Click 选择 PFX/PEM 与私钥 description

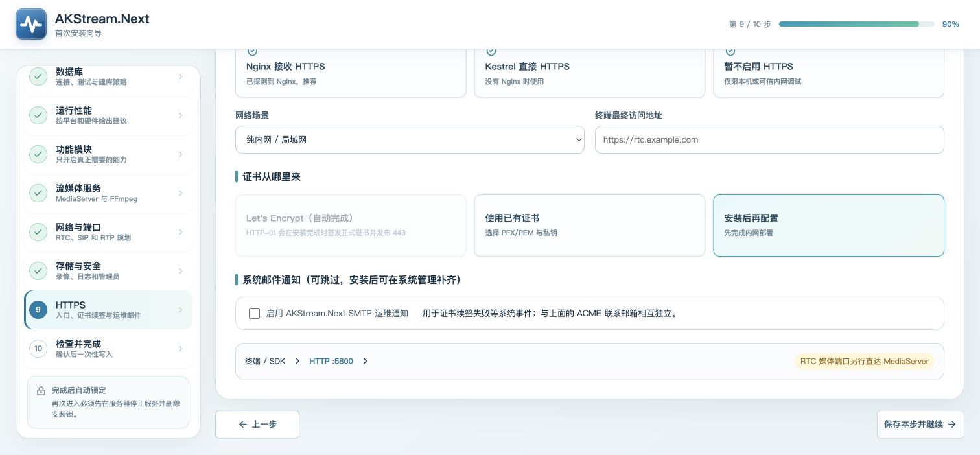521,233
